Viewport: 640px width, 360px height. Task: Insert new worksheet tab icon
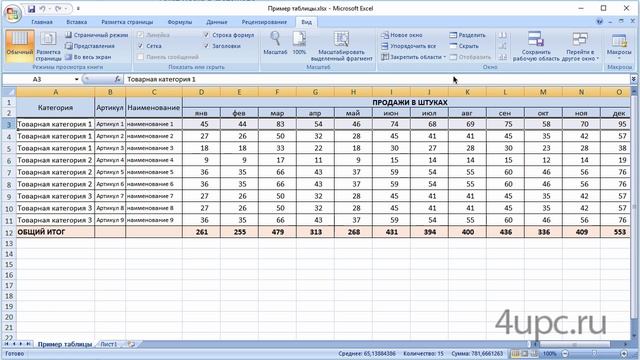tap(131, 344)
